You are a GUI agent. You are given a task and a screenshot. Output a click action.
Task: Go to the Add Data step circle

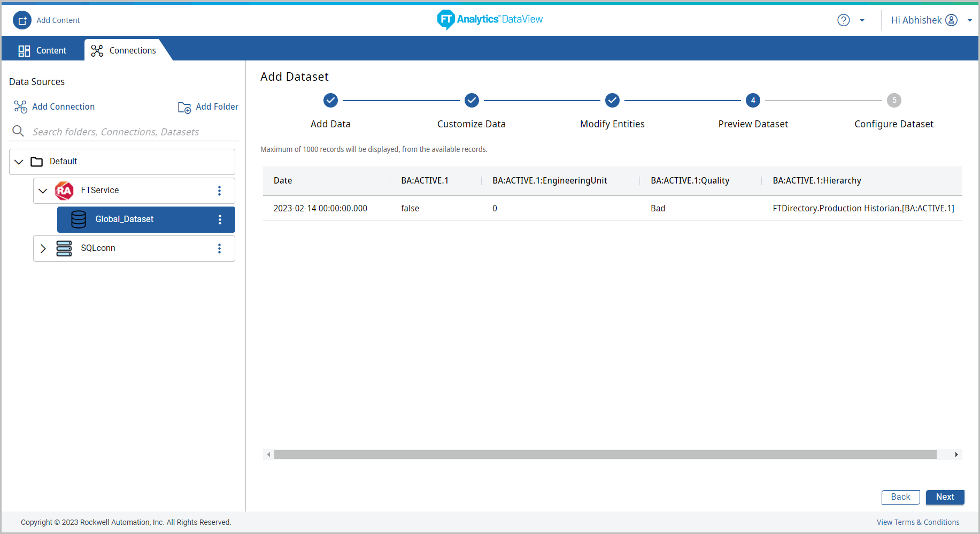(x=331, y=100)
